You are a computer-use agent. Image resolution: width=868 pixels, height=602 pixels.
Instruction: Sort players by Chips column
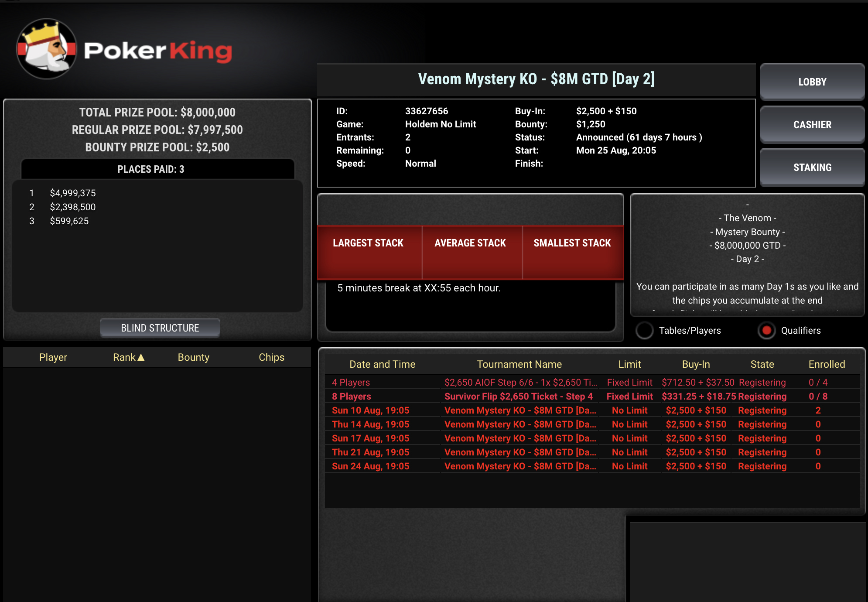[x=271, y=357]
